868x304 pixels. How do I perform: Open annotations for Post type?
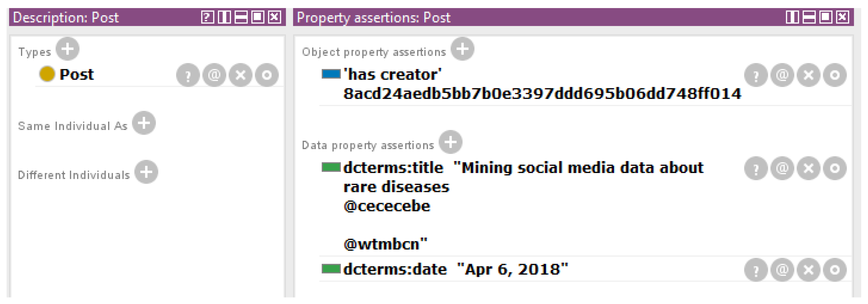tap(214, 75)
